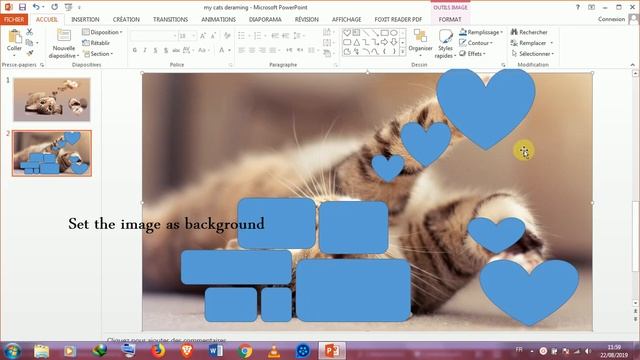Start slideshow from the quick access toolbar icon

(68, 7)
